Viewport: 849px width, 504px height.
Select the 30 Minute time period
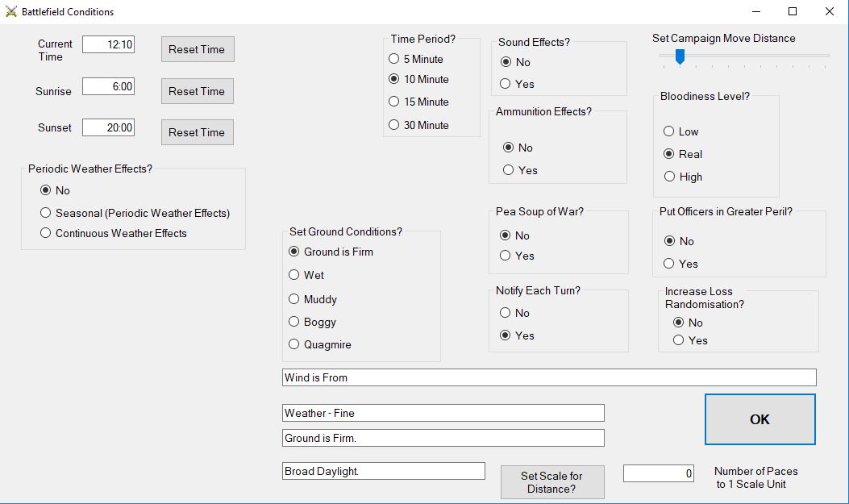(394, 125)
